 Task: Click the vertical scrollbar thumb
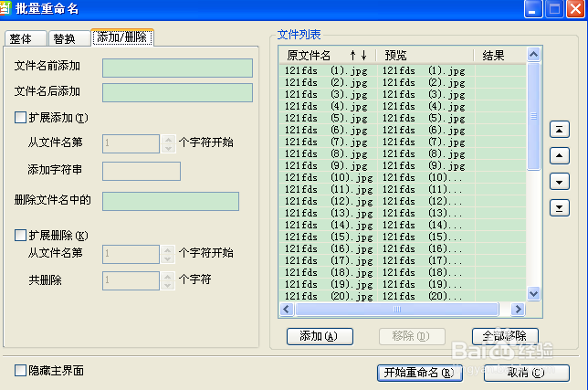[x=533, y=116]
